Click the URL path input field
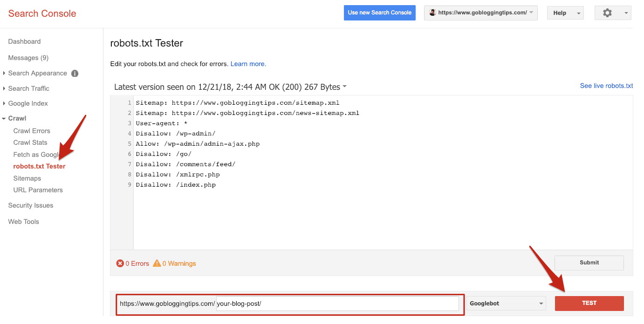This screenshot has width=644, height=324. click(x=337, y=304)
